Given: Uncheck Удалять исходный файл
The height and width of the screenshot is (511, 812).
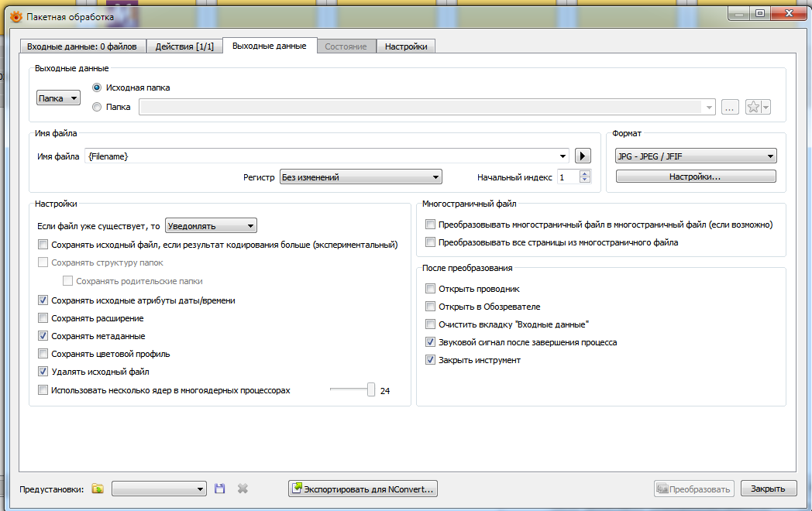Looking at the screenshot, I should (43, 372).
